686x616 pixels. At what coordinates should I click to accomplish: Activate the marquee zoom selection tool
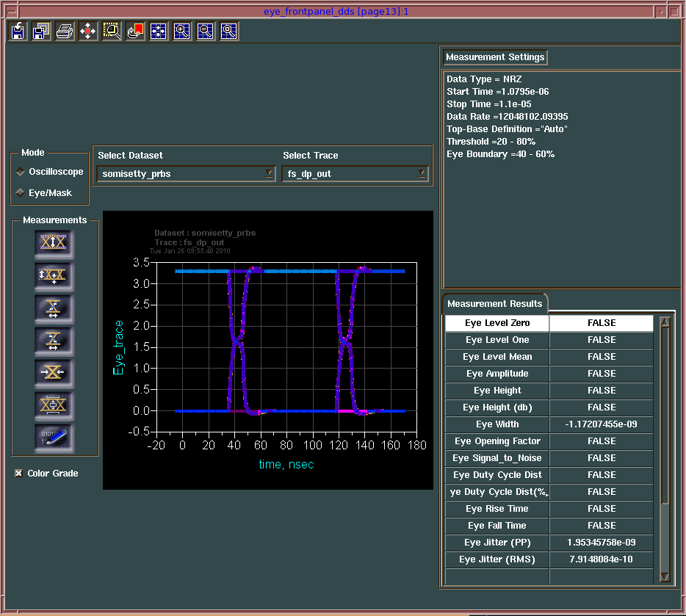[112, 31]
